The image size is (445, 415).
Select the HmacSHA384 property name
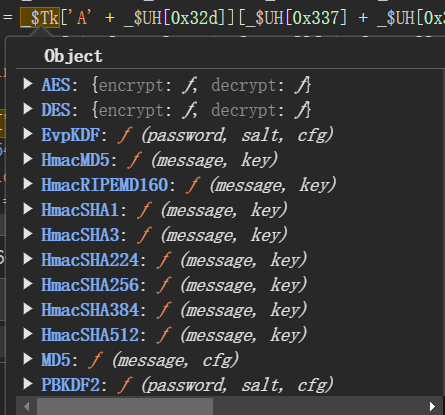point(90,310)
